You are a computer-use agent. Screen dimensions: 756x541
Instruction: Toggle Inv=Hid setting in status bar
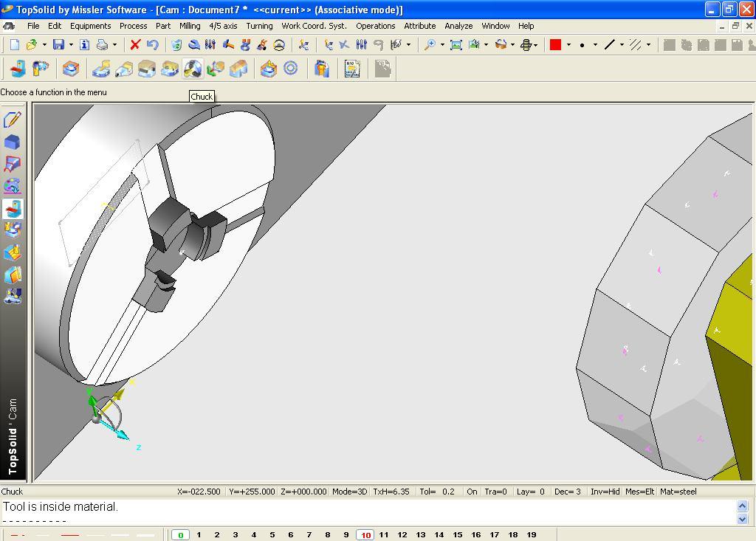605,492
